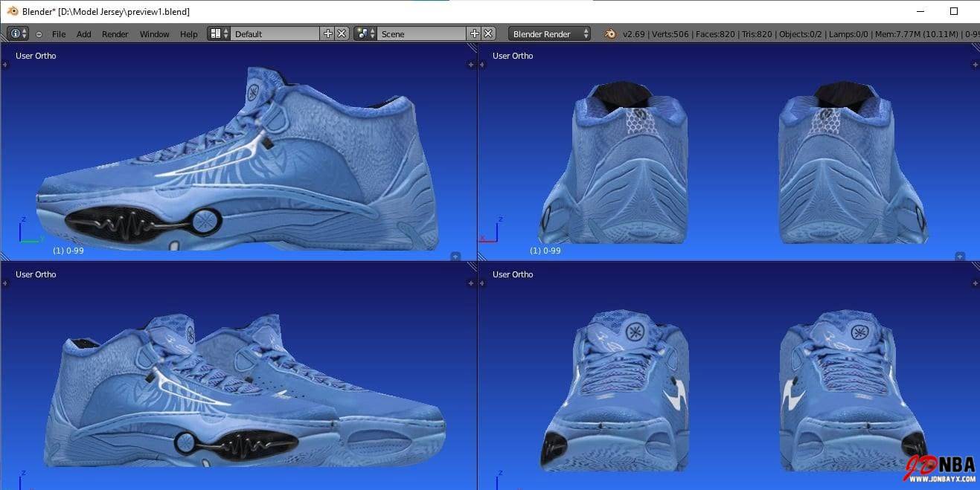Show the hidden header of the side-view shoe viewport
The height and width of the screenshot is (490, 980).
[455, 257]
